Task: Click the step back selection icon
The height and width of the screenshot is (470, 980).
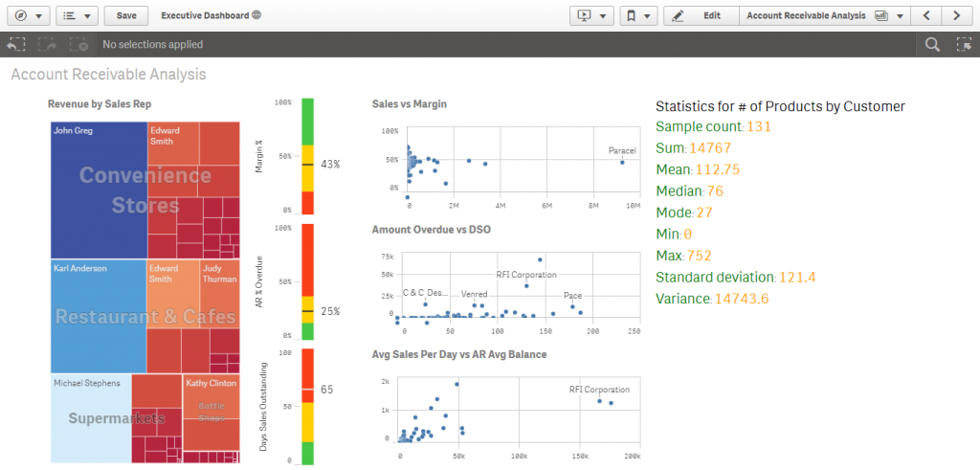Action: coord(14,44)
